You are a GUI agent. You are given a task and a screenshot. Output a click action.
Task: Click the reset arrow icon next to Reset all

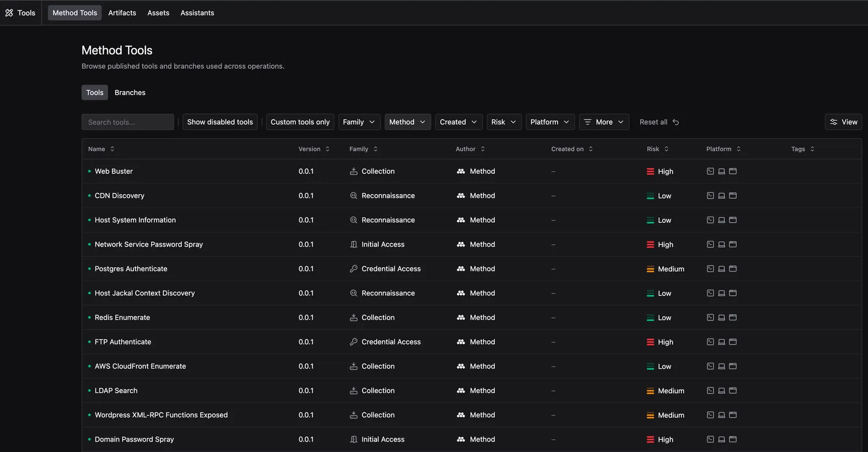(676, 122)
